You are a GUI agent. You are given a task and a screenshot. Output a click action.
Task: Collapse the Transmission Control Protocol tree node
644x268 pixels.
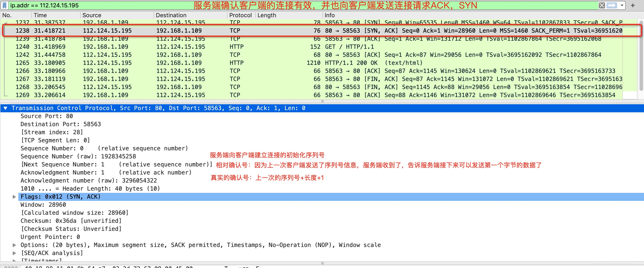[5, 108]
